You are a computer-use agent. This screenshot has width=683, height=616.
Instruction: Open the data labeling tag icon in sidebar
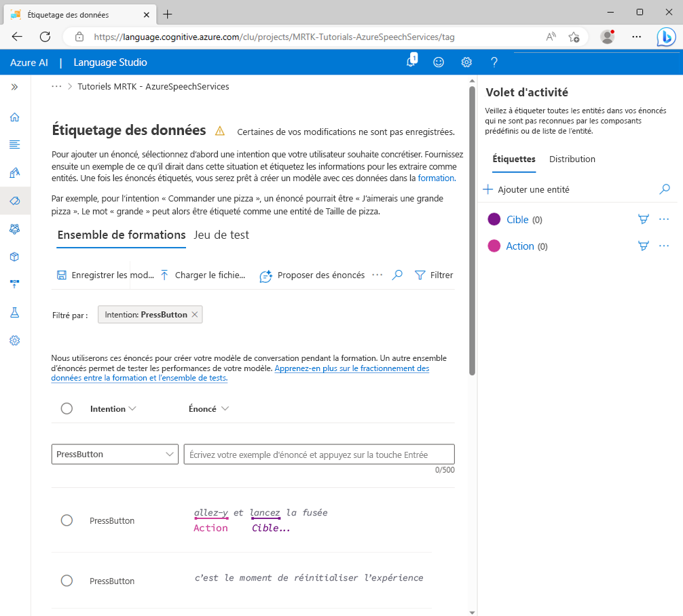tap(14, 201)
